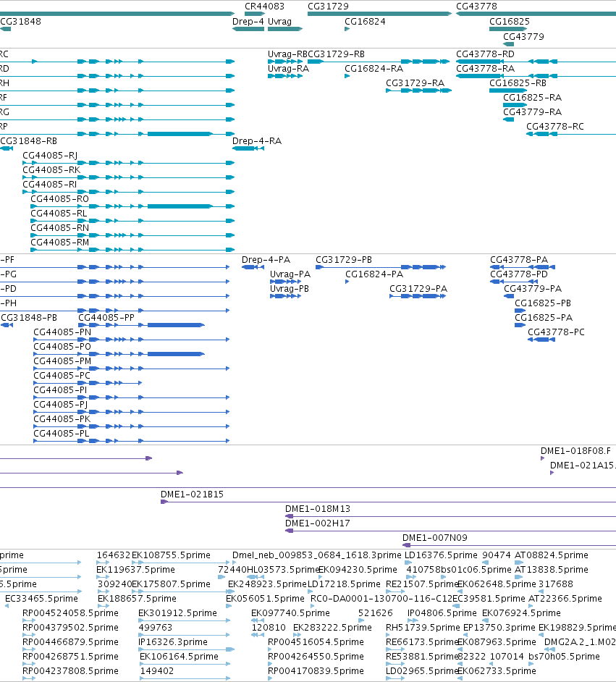This screenshot has width=616, height=682.
Task: Select transcript CG43778-RC label
Action: 555,127
